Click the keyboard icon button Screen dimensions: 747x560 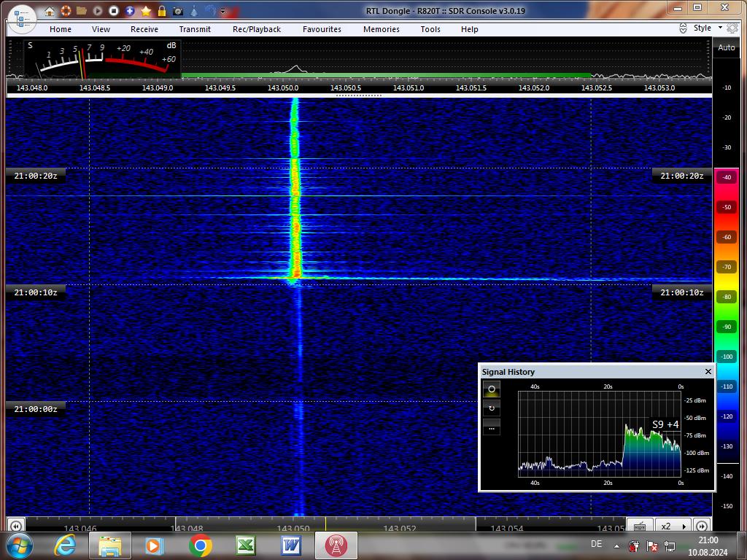click(x=640, y=526)
